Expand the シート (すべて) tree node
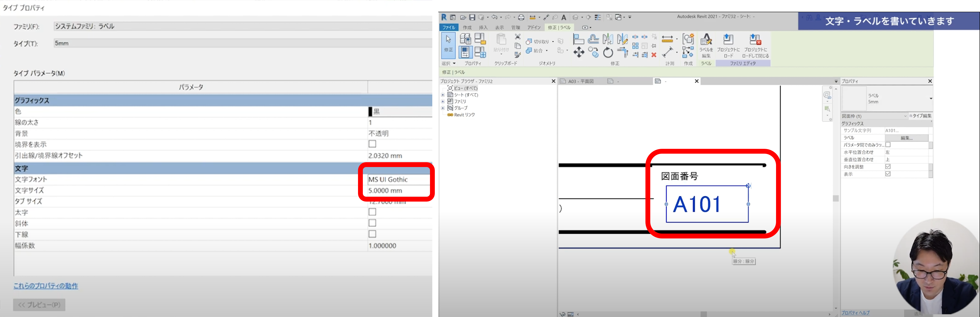 [x=443, y=95]
